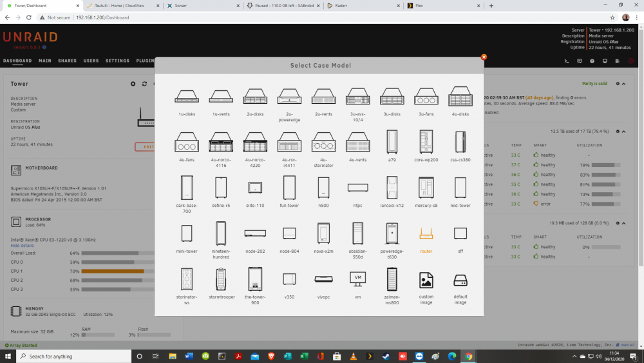Click the browser address bar

pos(341,17)
